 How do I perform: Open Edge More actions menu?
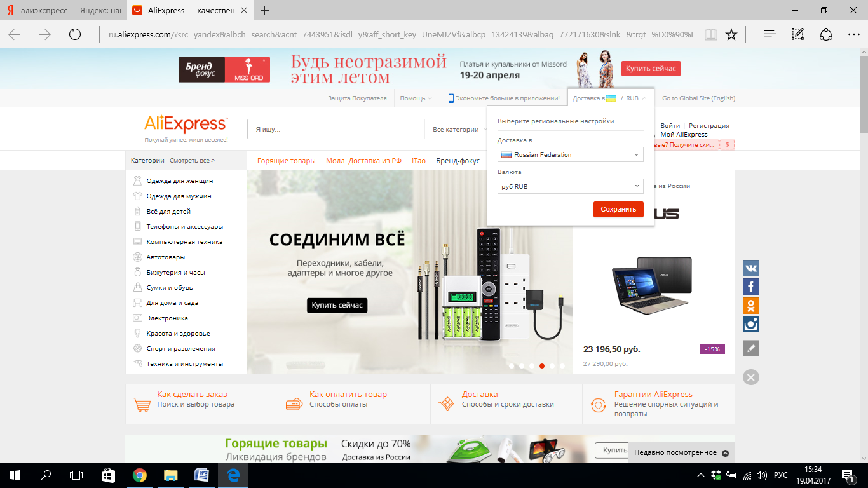854,35
